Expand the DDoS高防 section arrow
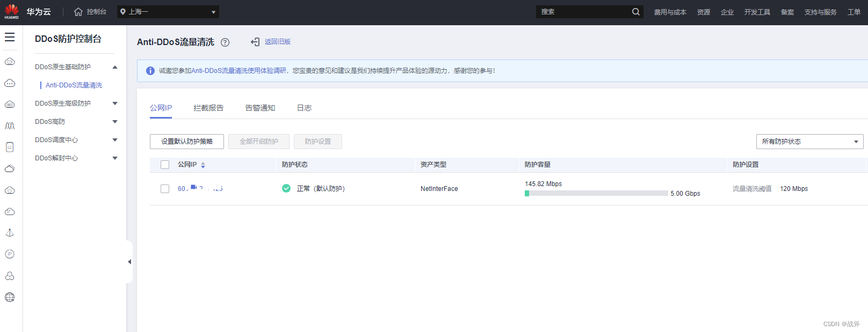Viewport: 868px width, 332px height. coord(115,122)
